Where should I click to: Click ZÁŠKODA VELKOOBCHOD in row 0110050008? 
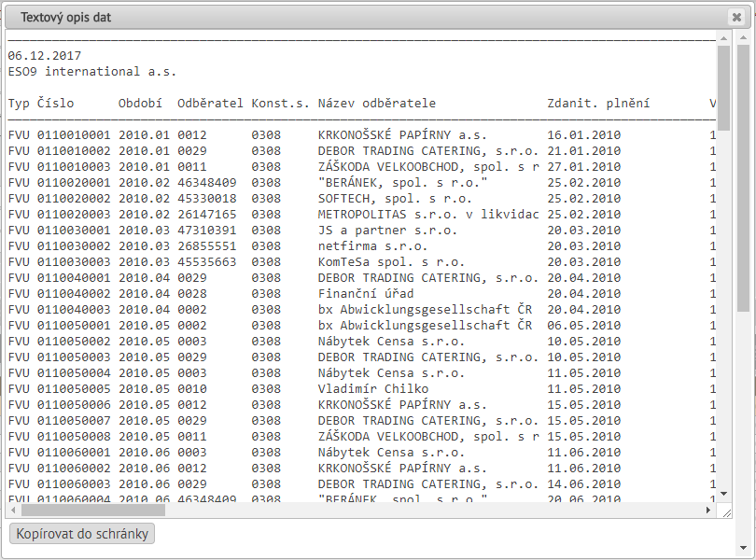click(x=428, y=437)
